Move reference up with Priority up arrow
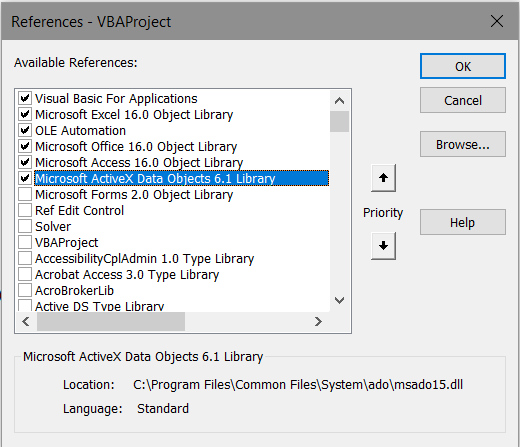Screen dimensions: 520x447 tap(383, 178)
